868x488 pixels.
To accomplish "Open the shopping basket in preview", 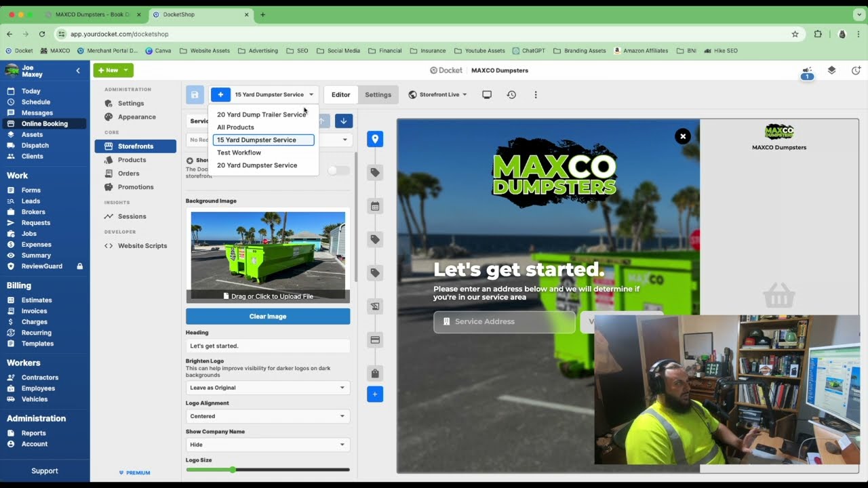I will pos(778,296).
